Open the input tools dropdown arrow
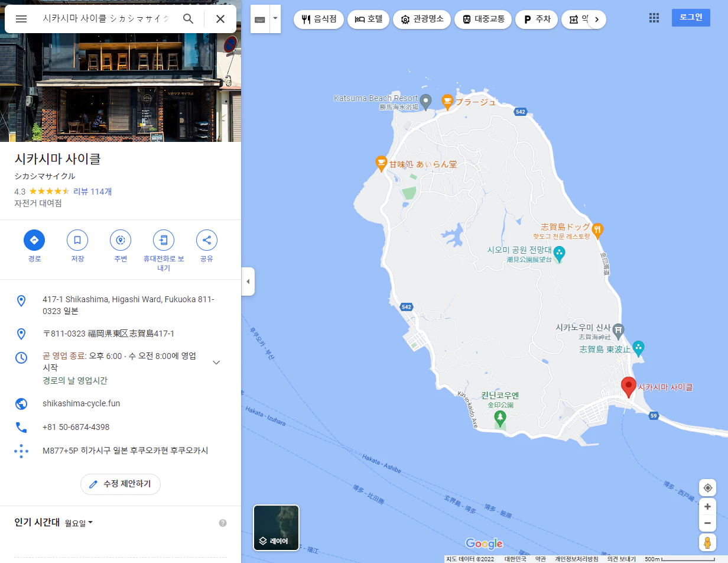Viewport: 728px width, 563px height. click(275, 19)
